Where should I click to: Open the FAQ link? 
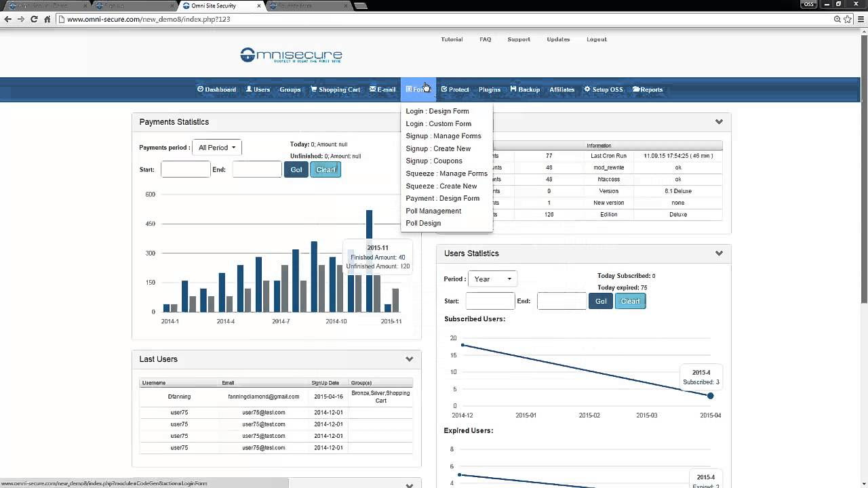coord(485,39)
